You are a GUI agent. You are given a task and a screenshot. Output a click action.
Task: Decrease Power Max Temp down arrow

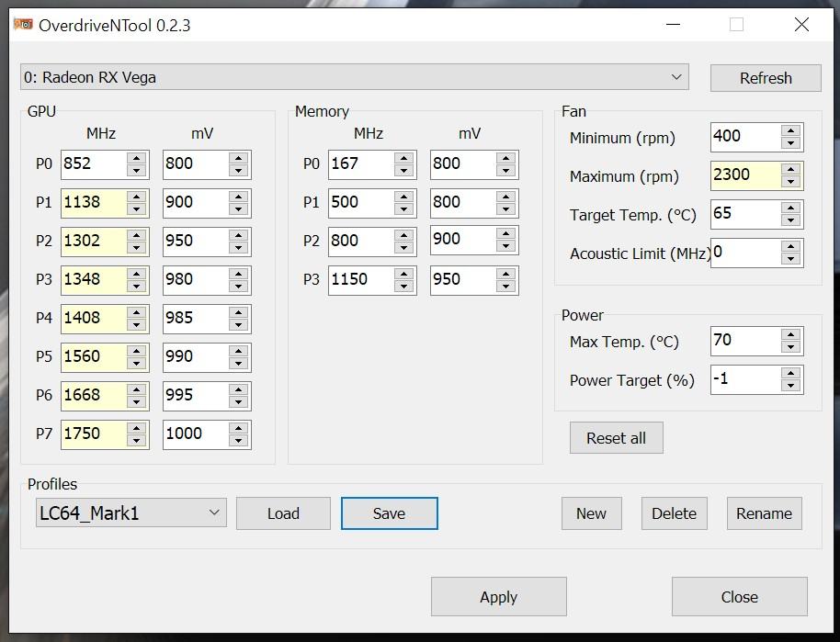click(x=790, y=347)
